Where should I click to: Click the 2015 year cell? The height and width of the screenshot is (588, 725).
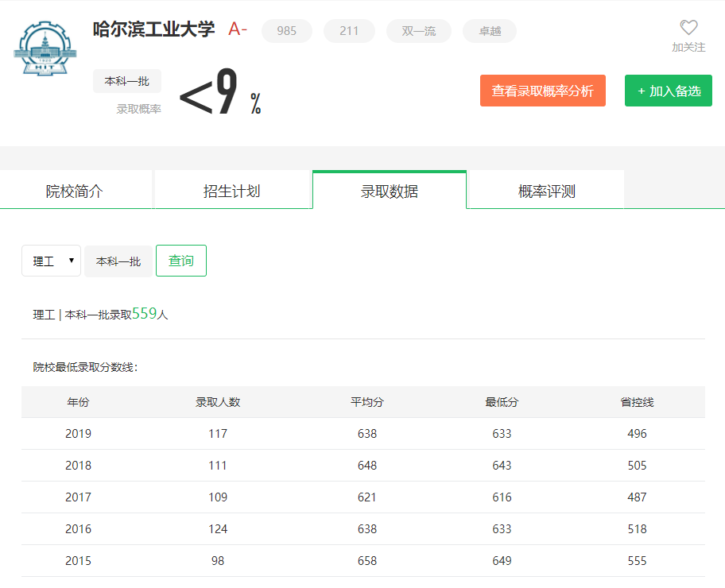pos(78,561)
